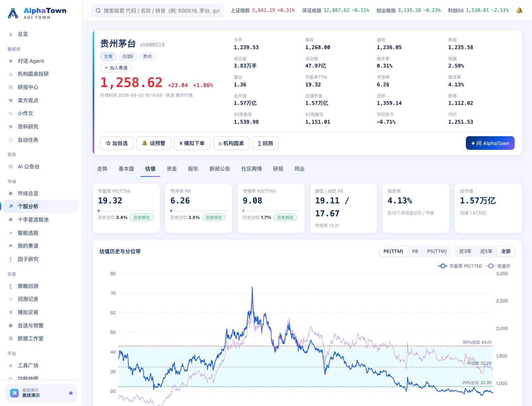Open 策略回测 sidebar entry
The height and width of the screenshot is (406, 532).
click(41, 286)
